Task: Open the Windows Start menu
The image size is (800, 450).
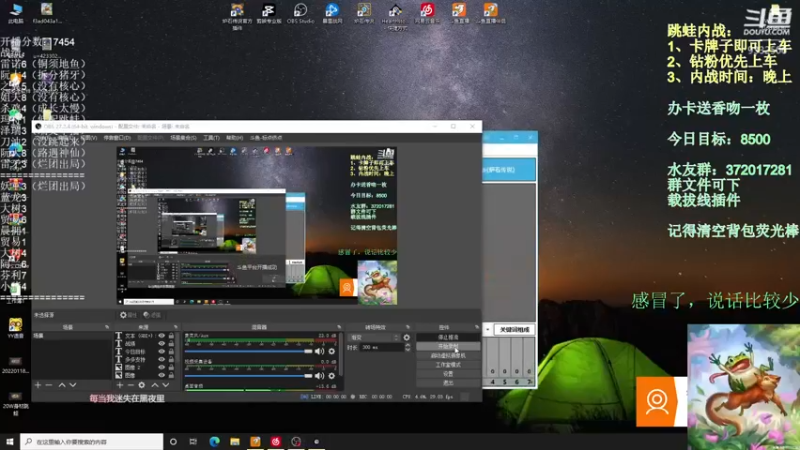Action: [10, 441]
